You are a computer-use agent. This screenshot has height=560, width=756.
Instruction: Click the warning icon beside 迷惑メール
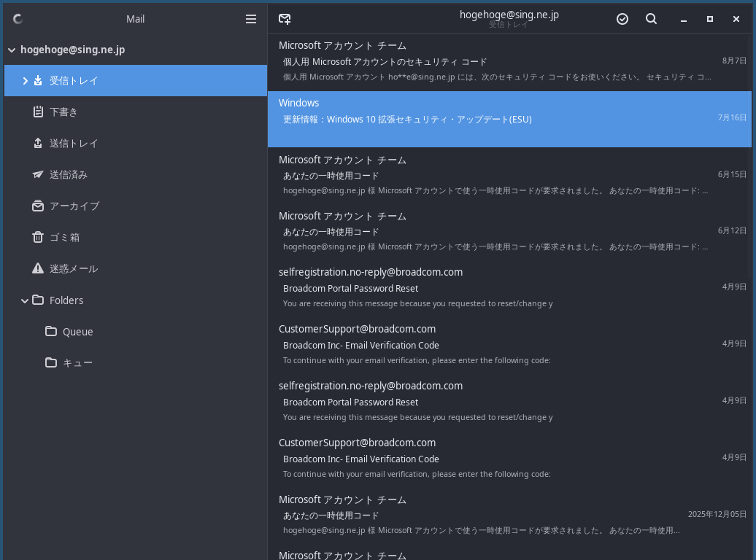point(38,268)
